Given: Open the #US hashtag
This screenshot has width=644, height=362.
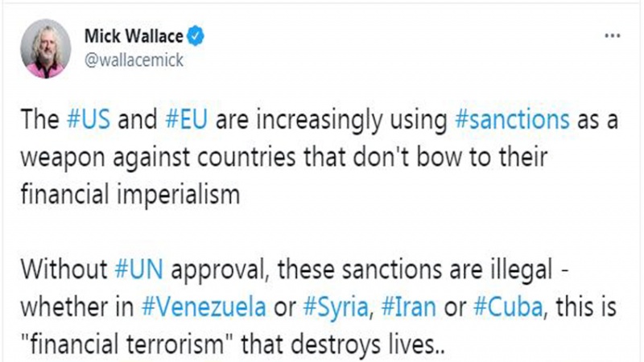Looking at the screenshot, I should tap(87, 121).
